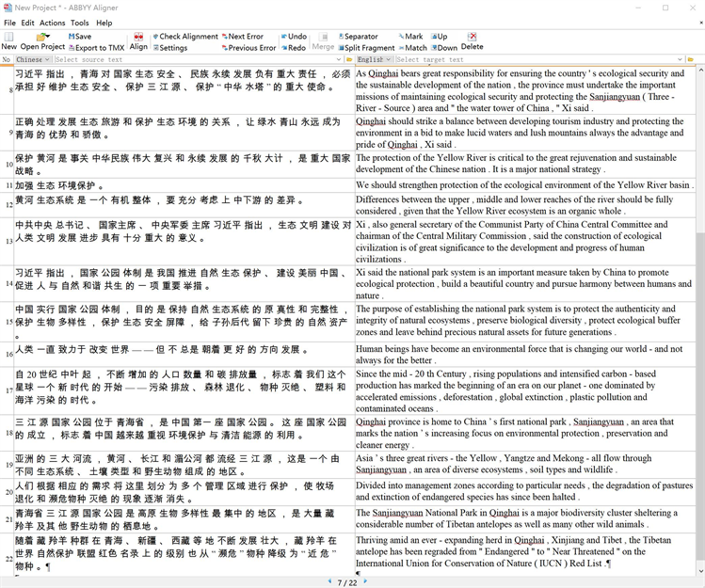
Task: Expand the English target language dropdown
Action: (x=374, y=59)
